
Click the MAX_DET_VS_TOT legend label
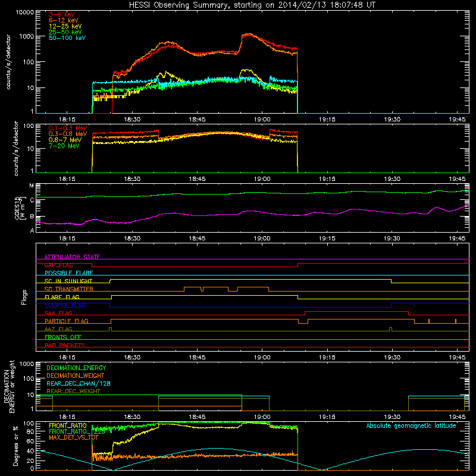tap(74, 437)
